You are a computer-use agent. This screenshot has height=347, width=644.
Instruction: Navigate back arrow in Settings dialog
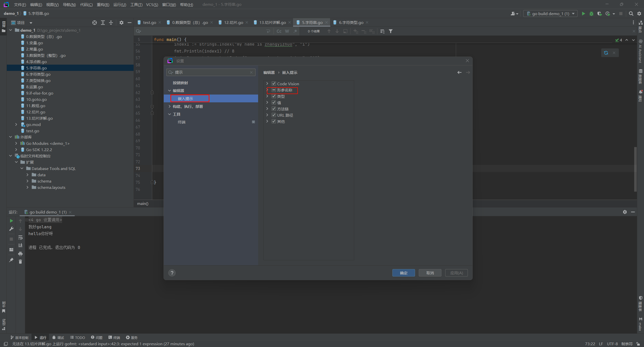click(459, 72)
